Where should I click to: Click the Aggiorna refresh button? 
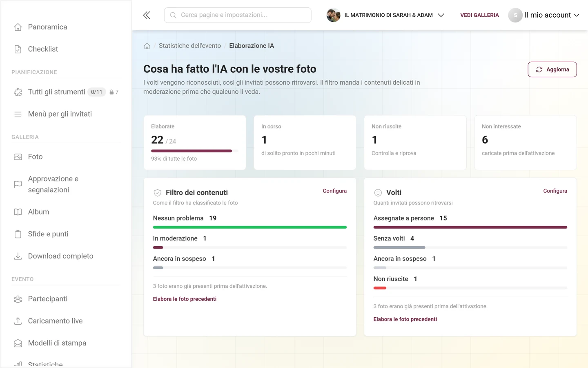coord(552,70)
